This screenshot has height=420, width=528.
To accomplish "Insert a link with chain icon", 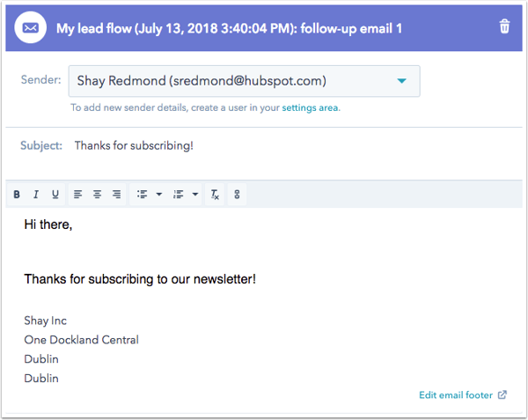I will (237, 195).
